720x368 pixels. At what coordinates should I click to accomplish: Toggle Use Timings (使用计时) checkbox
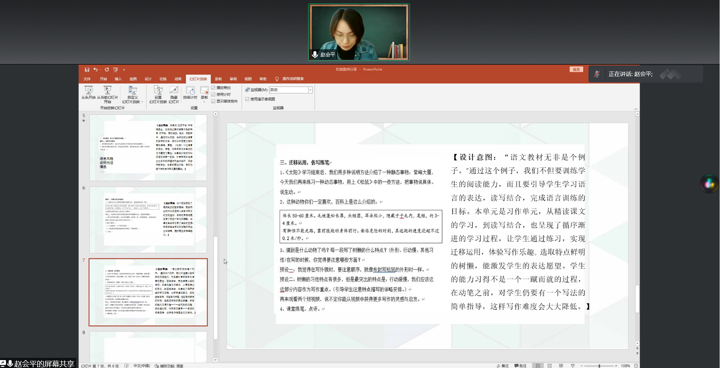point(214,94)
